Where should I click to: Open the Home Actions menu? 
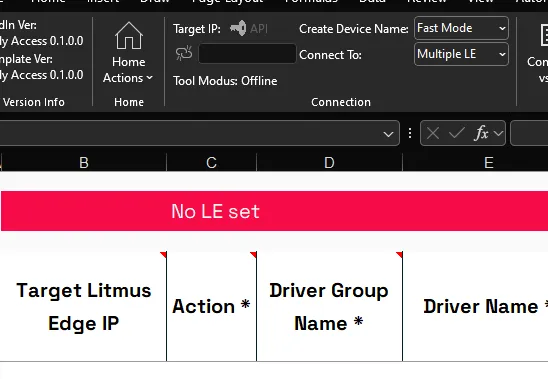click(128, 52)
